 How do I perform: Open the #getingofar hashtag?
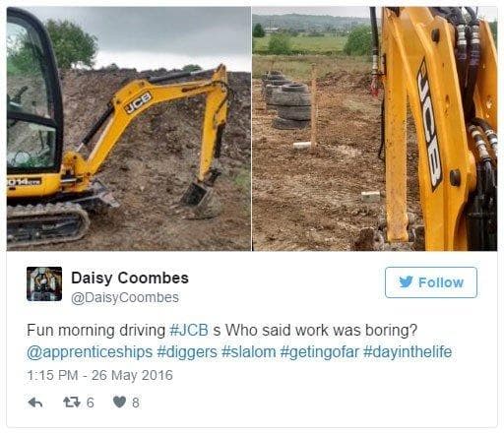click(320, 352)
